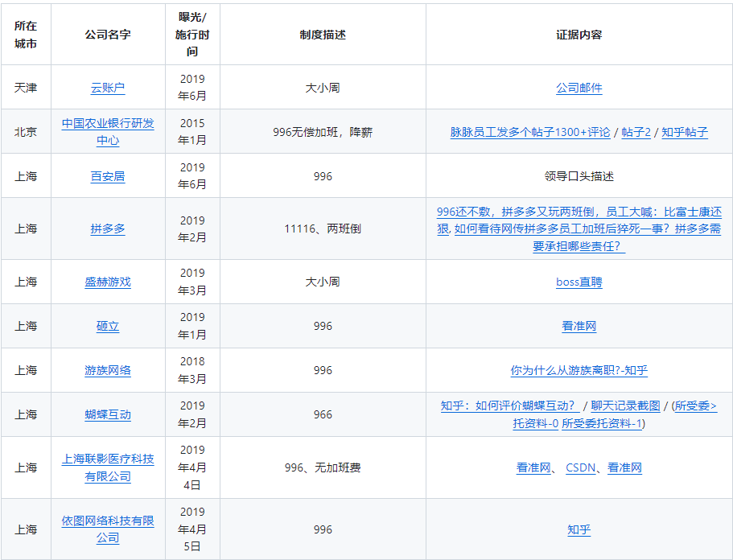
Task: Select the 证据内容 column header
Action: pos(579,35)
